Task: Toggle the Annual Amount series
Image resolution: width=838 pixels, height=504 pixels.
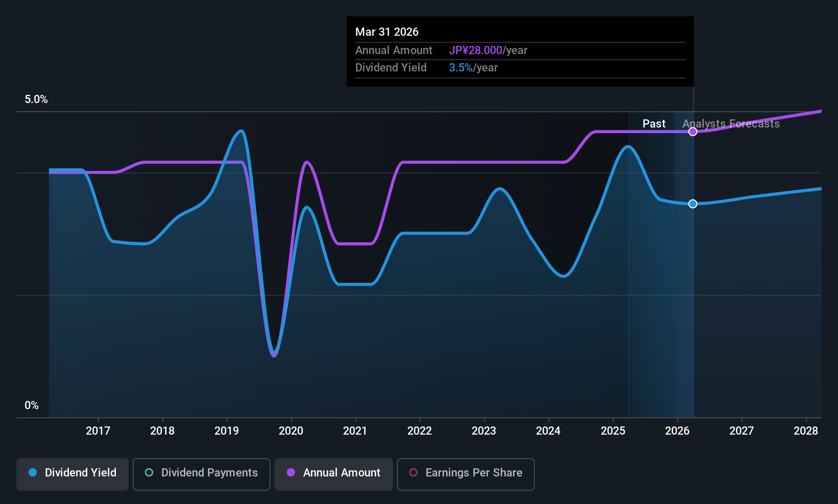Action: pyautogui.click(x=334, y=474)
